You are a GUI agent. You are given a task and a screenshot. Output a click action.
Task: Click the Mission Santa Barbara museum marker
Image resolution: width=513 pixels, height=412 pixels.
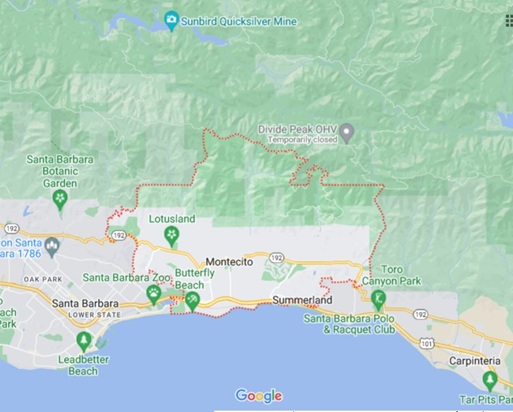[x=52, y=247]
